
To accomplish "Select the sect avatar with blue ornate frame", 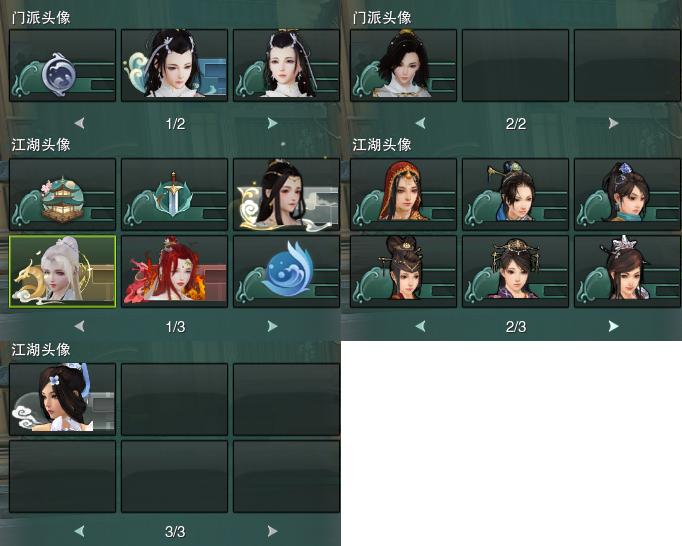I will (x=174, y=66).
